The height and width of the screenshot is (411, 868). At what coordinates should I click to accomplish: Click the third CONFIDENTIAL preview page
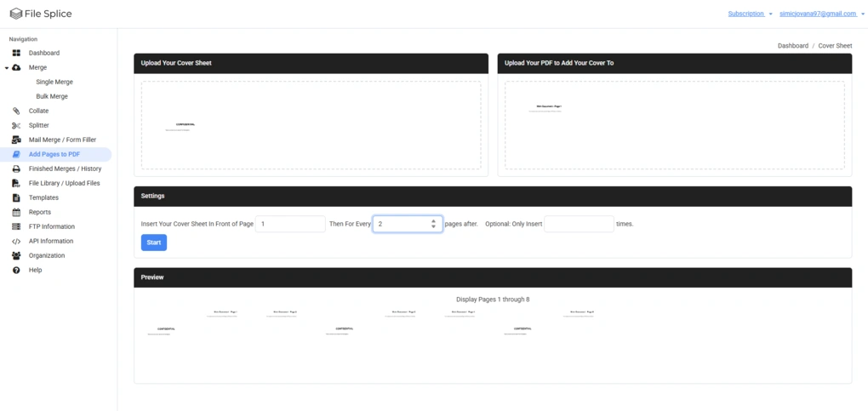(x=519, y=331)
